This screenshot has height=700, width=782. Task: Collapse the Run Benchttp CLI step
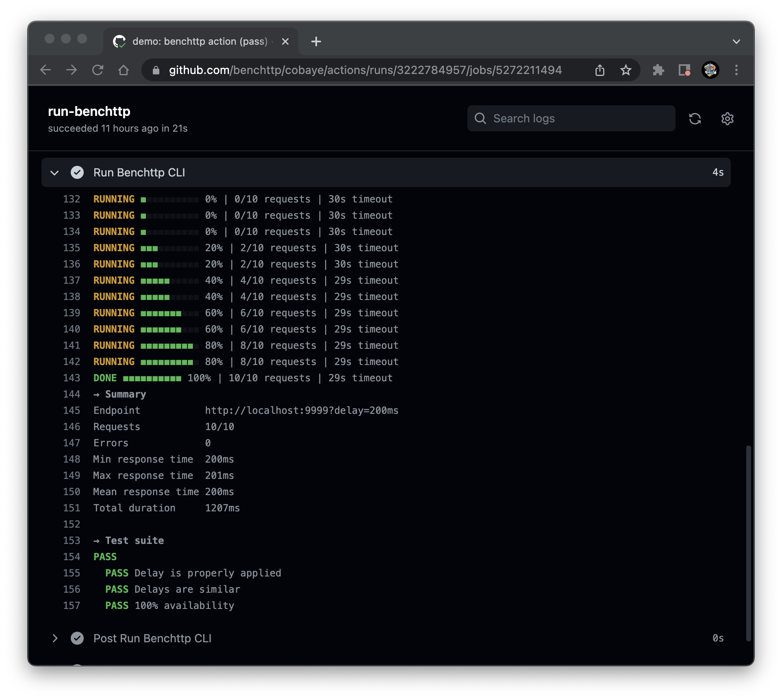coord(54,173)
